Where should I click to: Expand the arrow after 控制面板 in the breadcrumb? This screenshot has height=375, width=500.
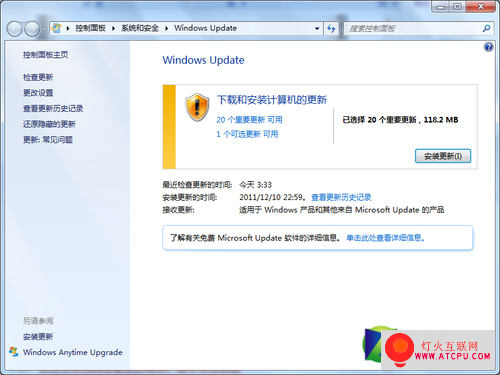click(x=113, y=28)
